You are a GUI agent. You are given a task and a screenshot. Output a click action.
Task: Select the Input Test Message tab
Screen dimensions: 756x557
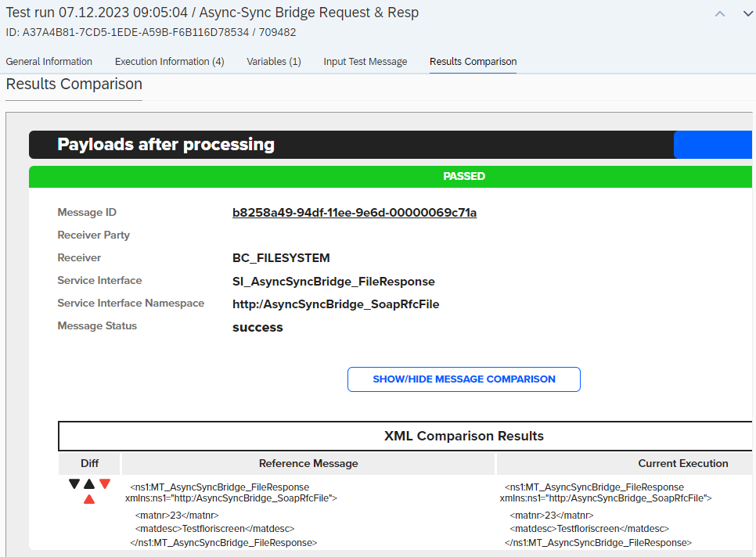(x=365, y=62)
